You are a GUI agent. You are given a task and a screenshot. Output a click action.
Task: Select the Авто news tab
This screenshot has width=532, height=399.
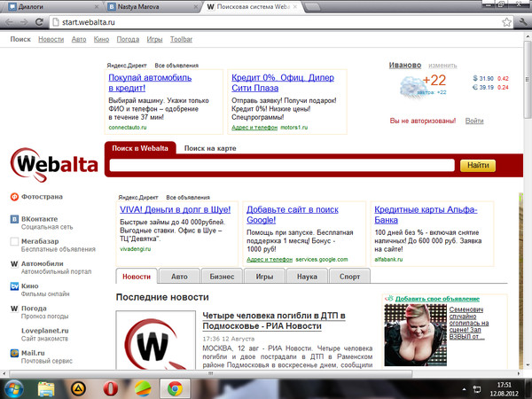click(x=179, y=276)
